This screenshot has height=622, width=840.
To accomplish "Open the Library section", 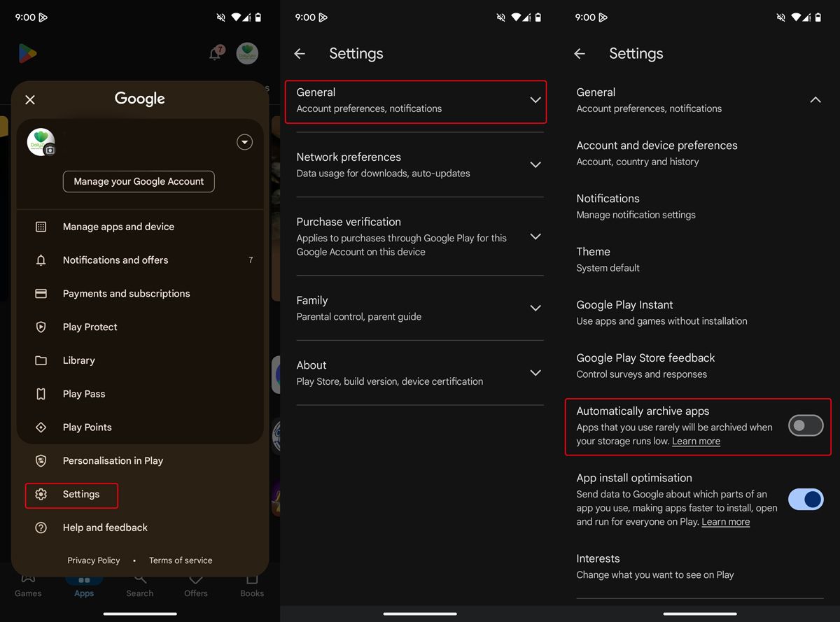I will [78, 360].
